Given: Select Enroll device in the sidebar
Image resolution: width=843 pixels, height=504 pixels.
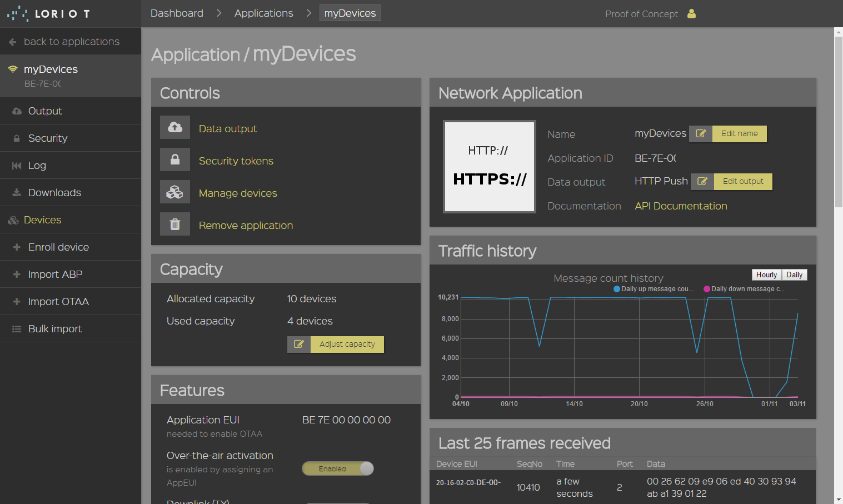Looking at the screenshot, I should pos(71,247).
